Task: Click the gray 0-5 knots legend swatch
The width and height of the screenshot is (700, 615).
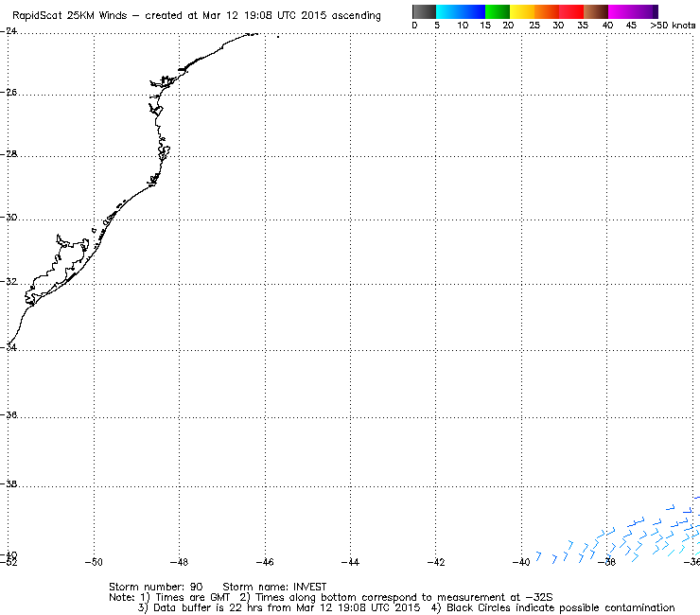Action: click(424, 11)
